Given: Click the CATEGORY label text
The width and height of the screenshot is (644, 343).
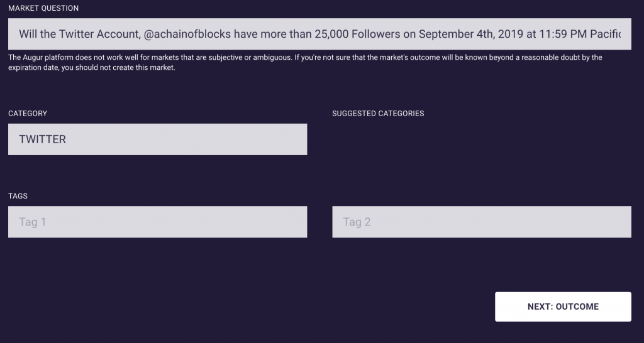Looking at the screenshot, I should click(28, 114).
